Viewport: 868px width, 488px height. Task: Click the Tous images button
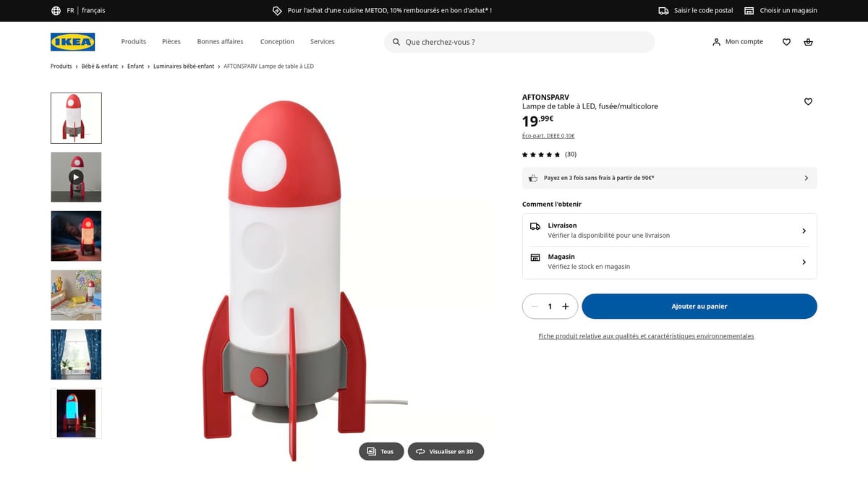pyautogui.click(x=381, y=451)
